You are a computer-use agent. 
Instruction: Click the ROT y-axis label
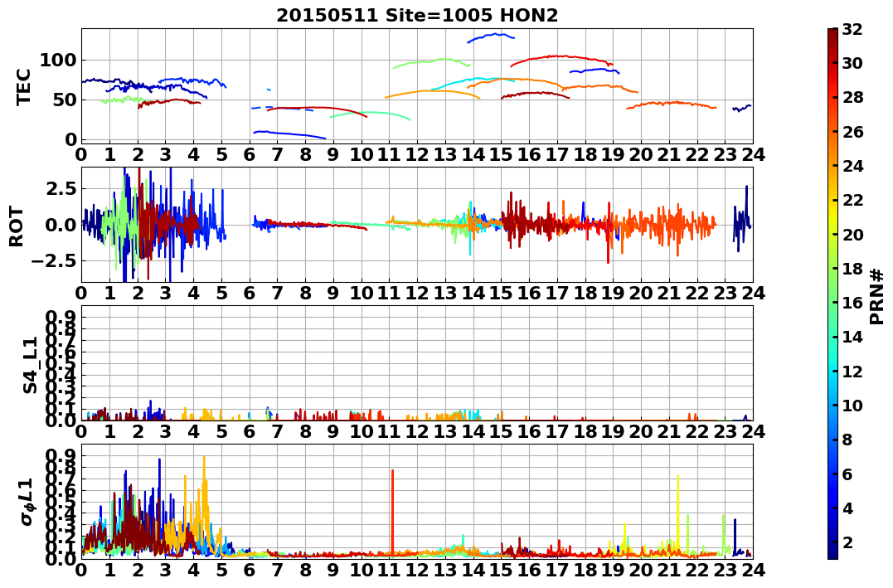[x=17, y=226]
